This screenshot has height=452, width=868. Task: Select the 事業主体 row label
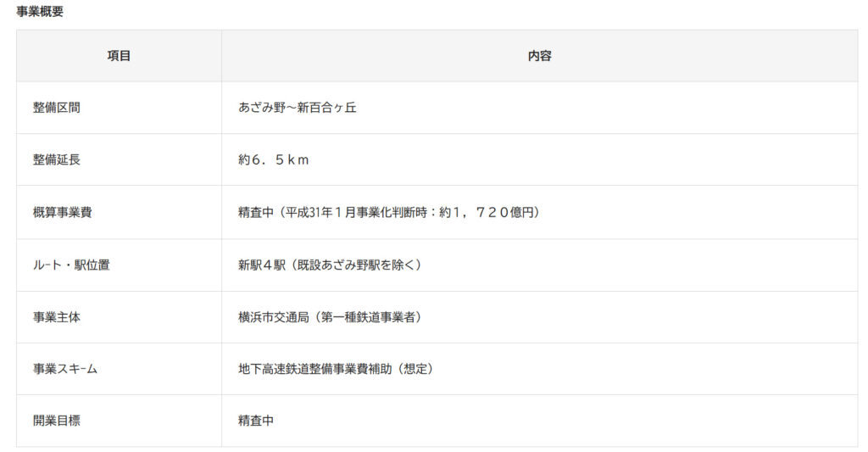pos(57,317)
